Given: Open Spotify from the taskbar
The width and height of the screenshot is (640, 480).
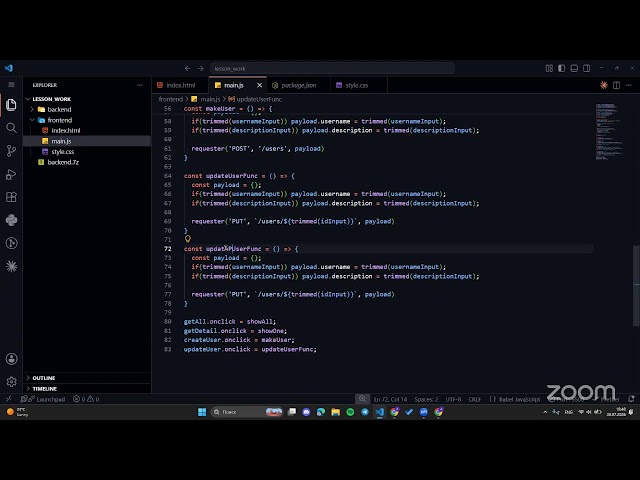Looking at the screenshot, I should [x=350, y=412].
